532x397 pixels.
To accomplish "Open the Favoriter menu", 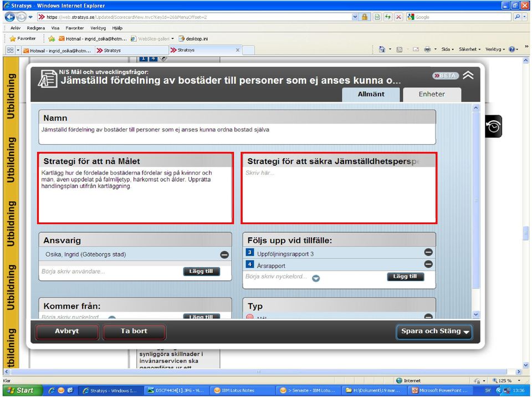I will tap(75, 28).
